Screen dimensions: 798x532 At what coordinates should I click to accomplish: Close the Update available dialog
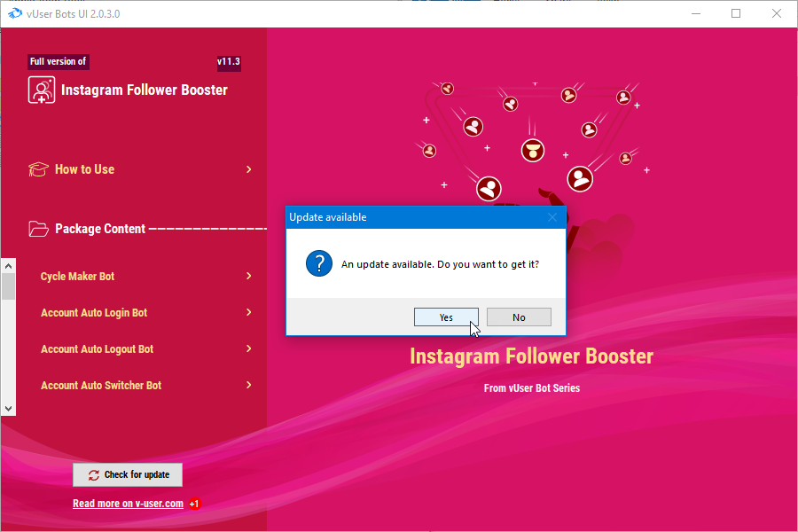click(552, 217)
